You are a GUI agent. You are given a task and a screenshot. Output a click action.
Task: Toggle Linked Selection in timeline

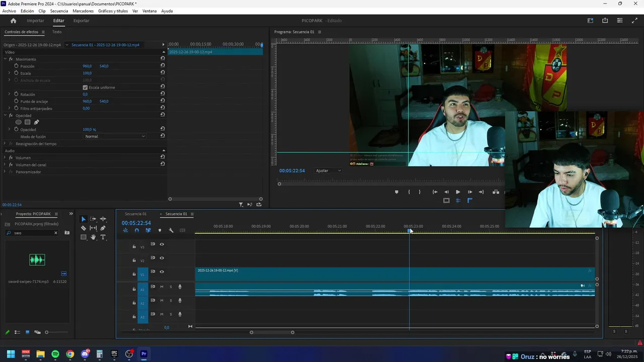[148, 230]
